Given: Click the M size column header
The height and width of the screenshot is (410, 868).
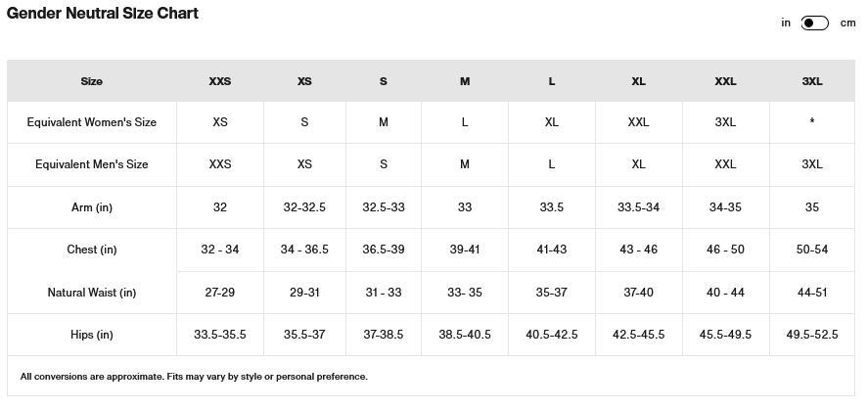Looking at the screenshot, I should 465,81.
